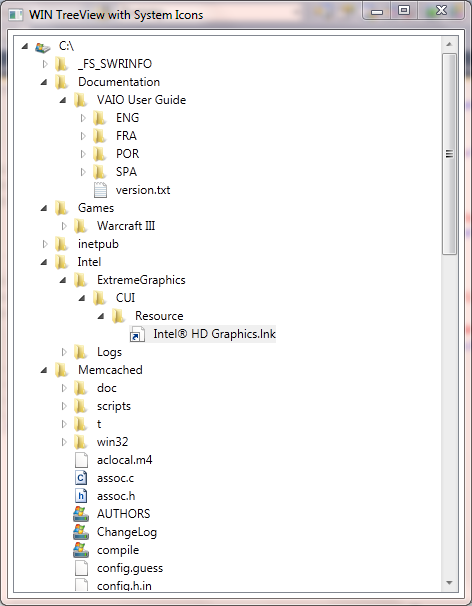Select the scripts folder label
Viewport: 472px width, 606px height.
pos(114,406)
